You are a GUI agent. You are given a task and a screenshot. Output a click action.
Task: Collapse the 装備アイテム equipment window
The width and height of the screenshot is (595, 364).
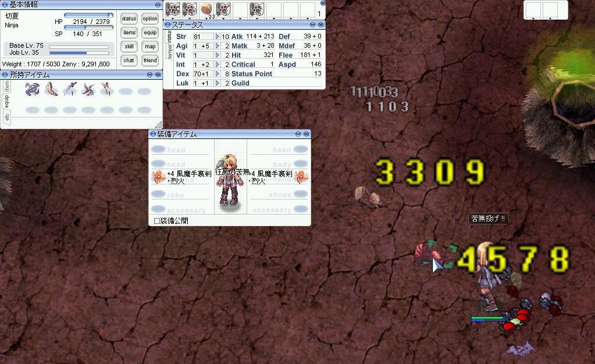tap(298, 134)
